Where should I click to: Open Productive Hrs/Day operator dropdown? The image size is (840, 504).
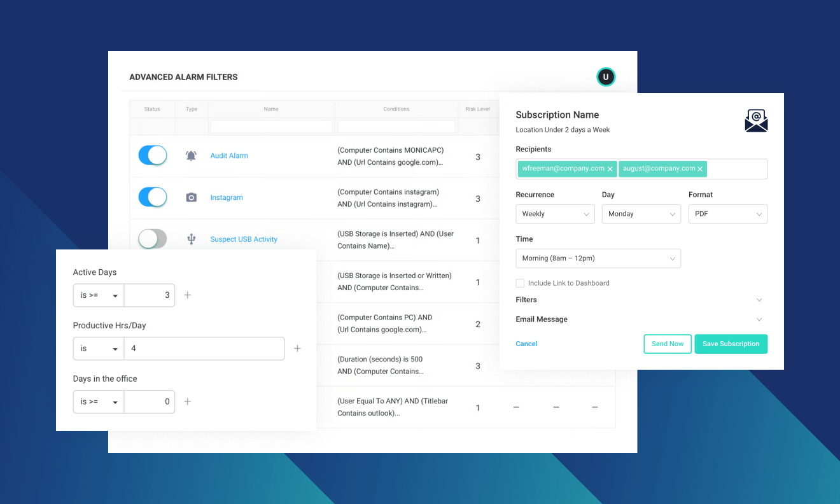point(99,349)
